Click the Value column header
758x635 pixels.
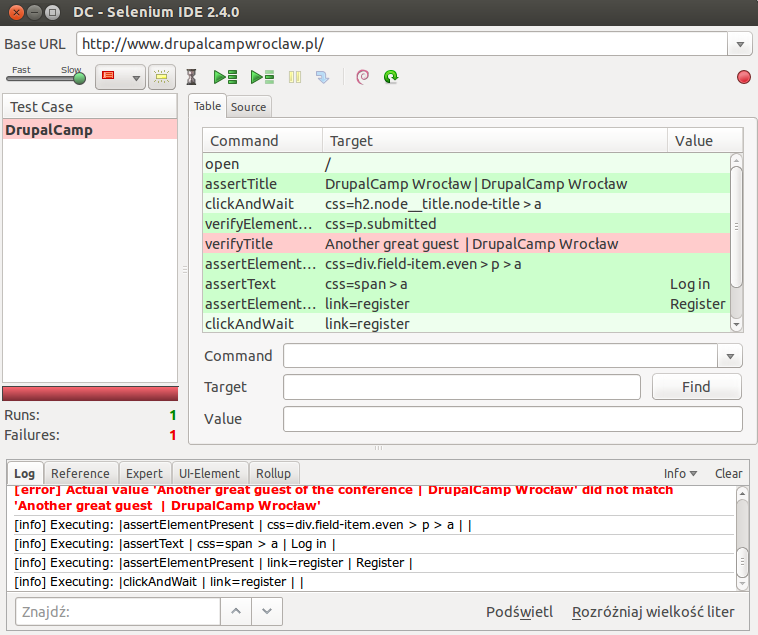point(705,141)
